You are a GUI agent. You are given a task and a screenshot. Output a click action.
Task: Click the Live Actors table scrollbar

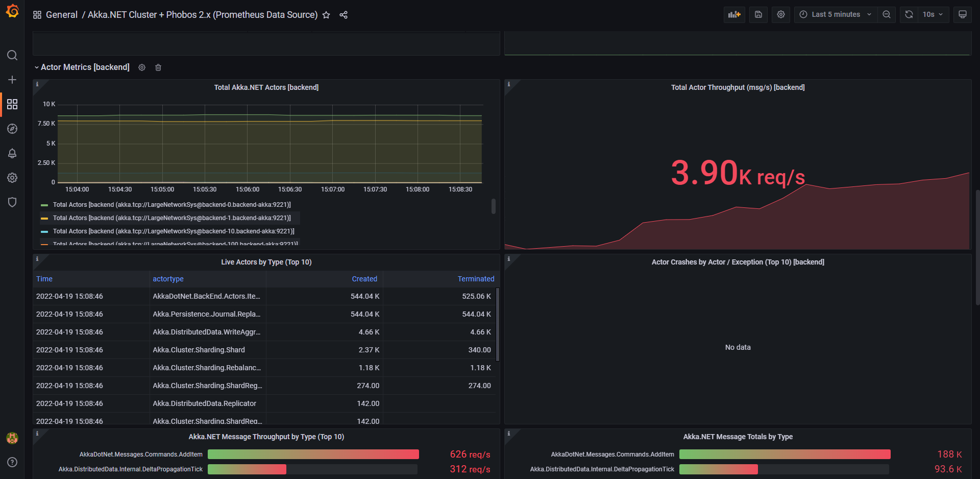[x=498, y=324]
